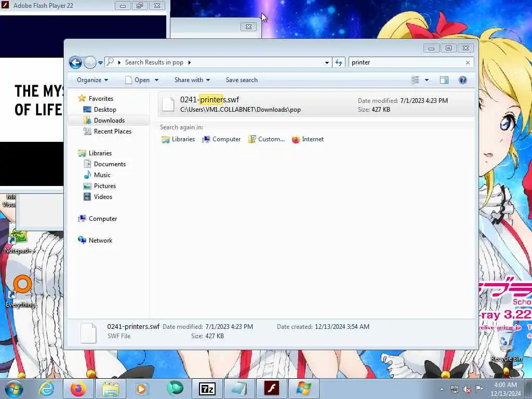
Task: Change view using the view icon
Action: tap(415, 80)
